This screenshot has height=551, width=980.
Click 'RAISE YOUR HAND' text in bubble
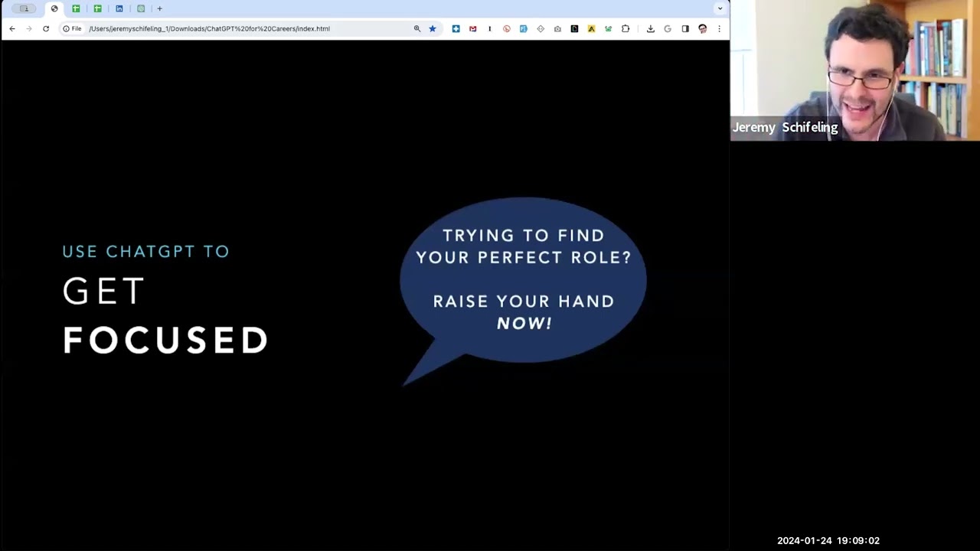tap(524, 302)
